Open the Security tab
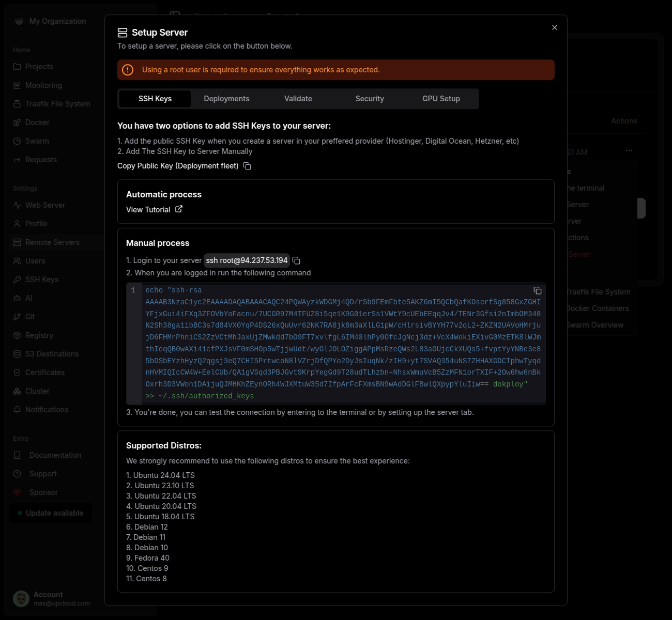The height and width of the screenshot is (620, 672). coord(370,99)
